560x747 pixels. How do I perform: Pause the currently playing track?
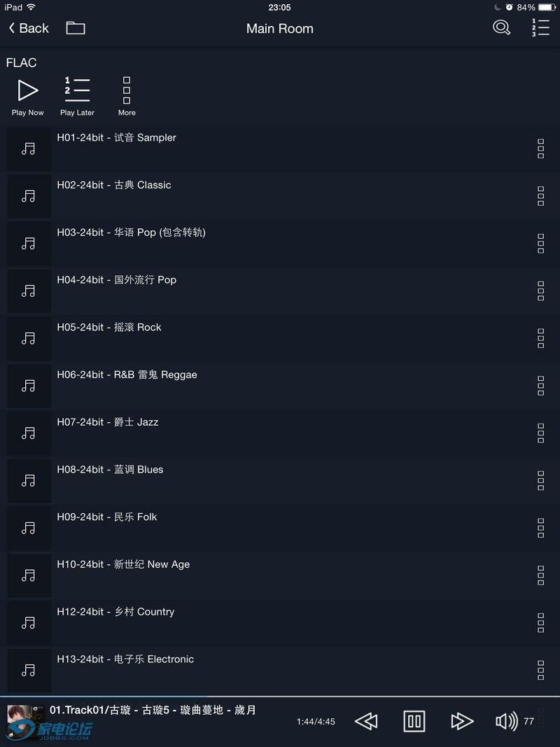point(414,721)
